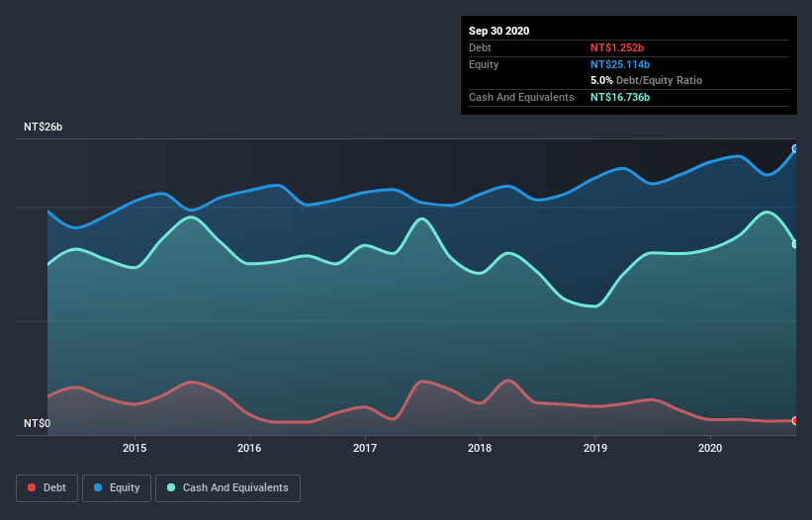Screen dimensions: 812x520
Task: Click the 2019 x-axis label
Action: [x=595, y=448]
